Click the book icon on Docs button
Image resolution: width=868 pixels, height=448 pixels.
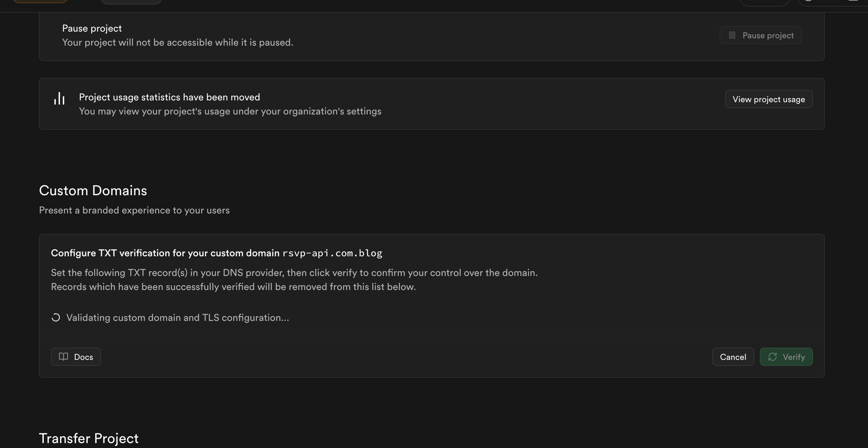(x=64, y=357)
